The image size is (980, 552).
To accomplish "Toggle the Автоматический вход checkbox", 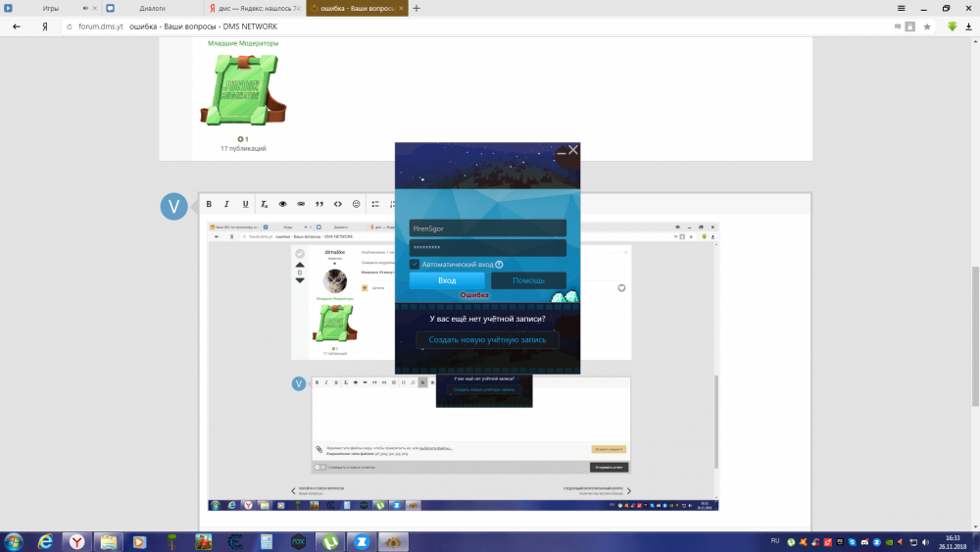I will point(415,265).
